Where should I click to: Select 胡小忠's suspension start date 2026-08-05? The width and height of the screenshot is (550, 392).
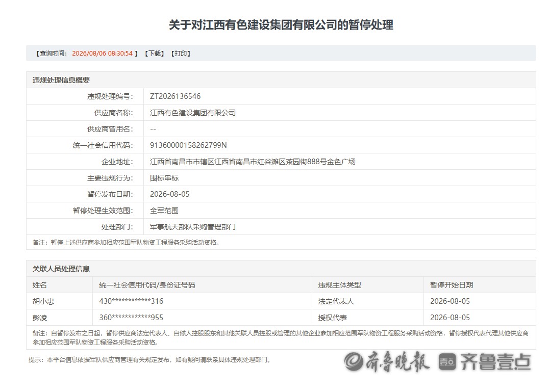tap(450, 301)
